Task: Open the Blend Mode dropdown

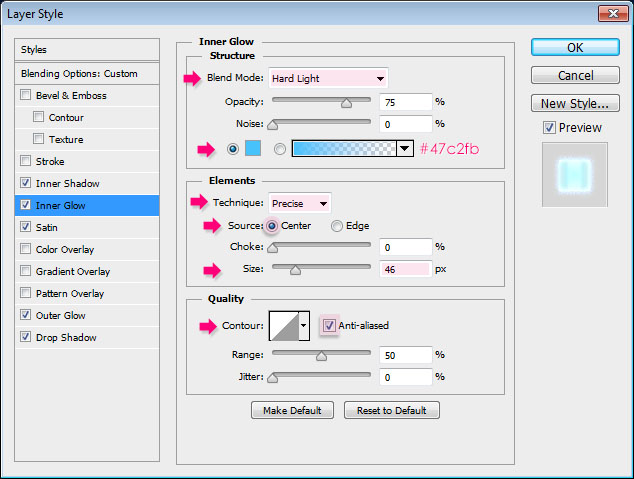Action: [x=325, y=78]
